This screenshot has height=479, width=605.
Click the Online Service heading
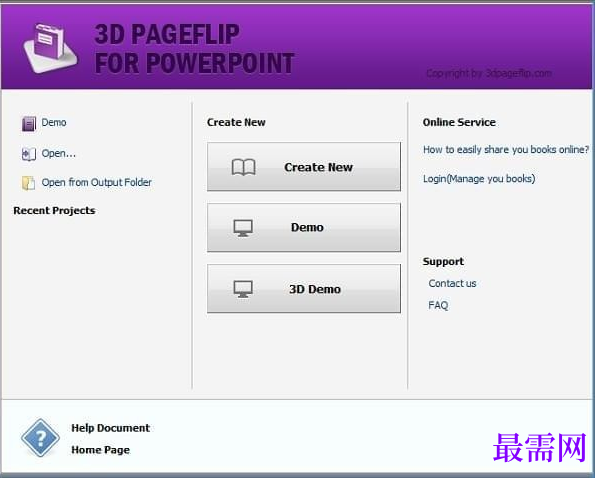point(459,122)
